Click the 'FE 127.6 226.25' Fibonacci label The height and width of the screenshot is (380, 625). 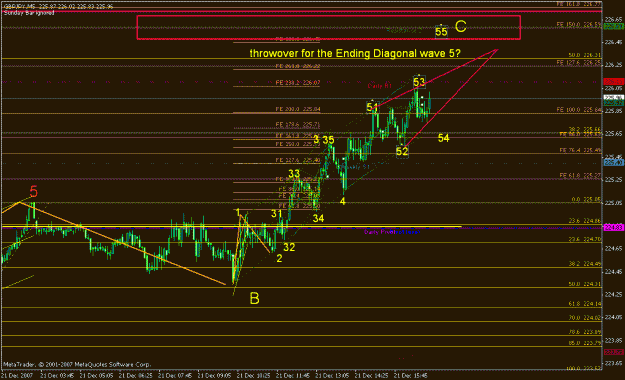tap(579, 63)
